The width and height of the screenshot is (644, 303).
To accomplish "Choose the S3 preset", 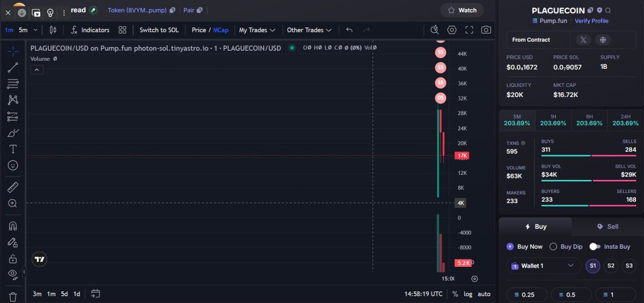I will (629, 265).
